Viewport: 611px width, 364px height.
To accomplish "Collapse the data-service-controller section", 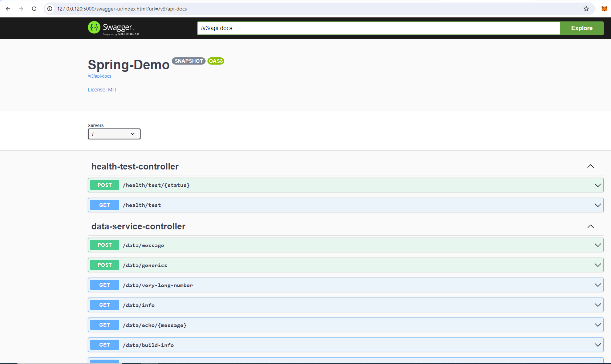I will (x=590, y=226).
